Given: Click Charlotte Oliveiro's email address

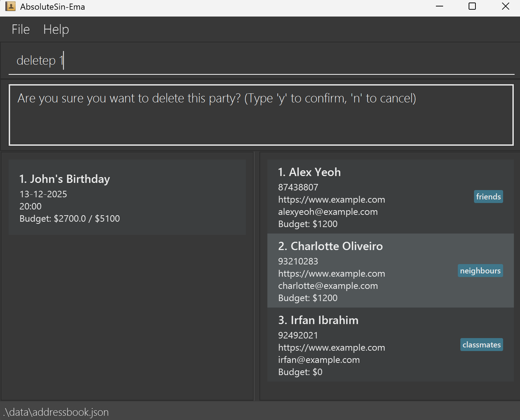Looking at the screenshot, I should [x=328, y=286].
